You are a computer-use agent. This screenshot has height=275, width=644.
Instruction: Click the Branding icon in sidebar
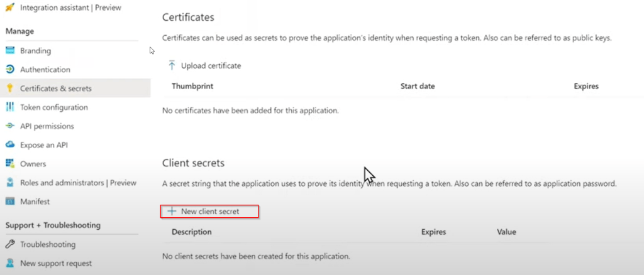click(10, 51)
